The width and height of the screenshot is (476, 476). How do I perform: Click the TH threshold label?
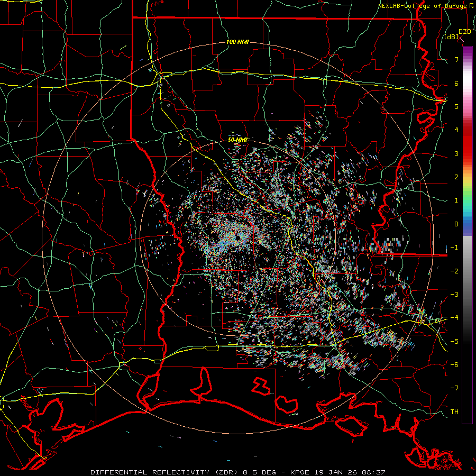click(454, 412)
